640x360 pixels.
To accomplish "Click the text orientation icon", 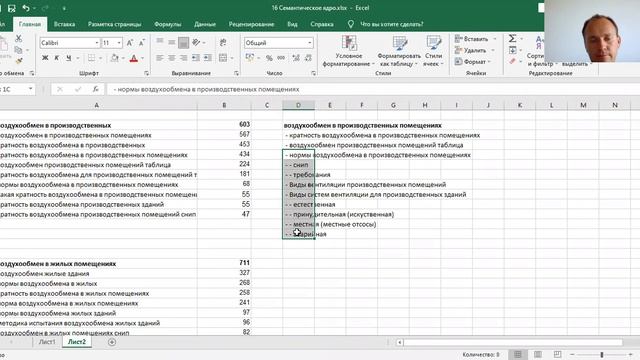I will [196, 42].
